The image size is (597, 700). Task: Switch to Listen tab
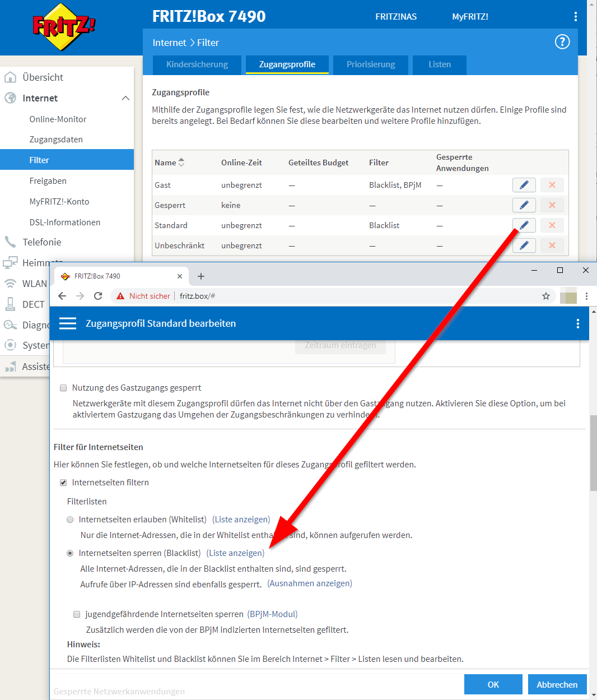440,64
